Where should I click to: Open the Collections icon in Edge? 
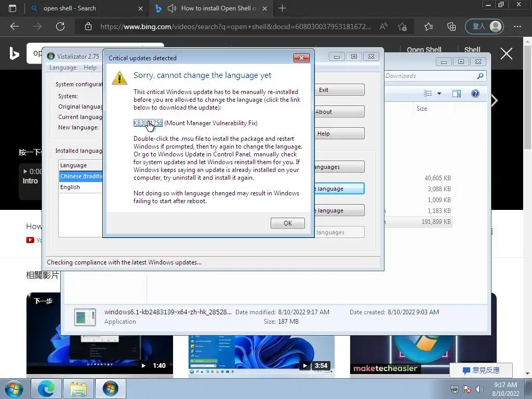(x=451, y=26)
